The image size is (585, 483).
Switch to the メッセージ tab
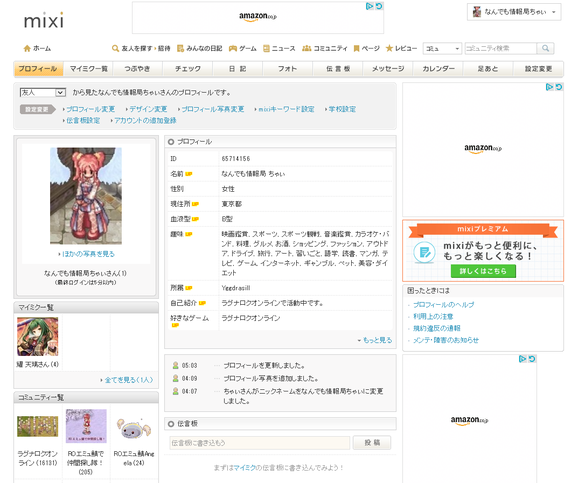coord(388,69)
